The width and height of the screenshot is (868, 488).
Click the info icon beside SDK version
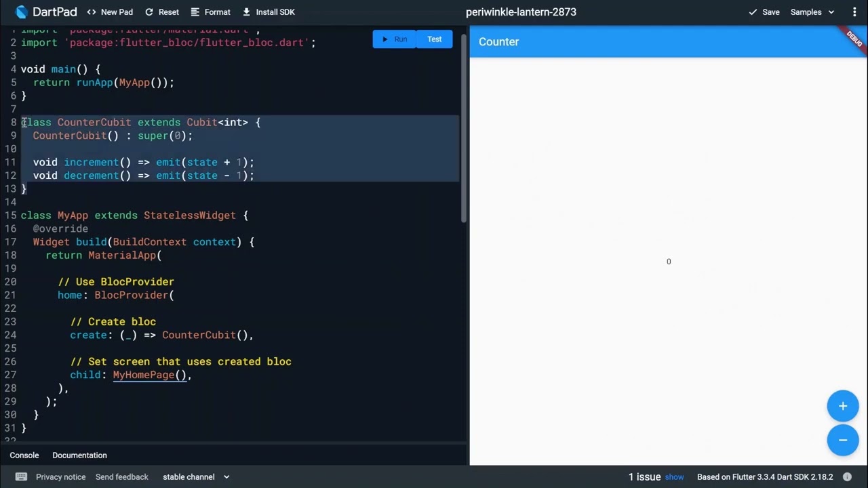(x=847, y=476)
